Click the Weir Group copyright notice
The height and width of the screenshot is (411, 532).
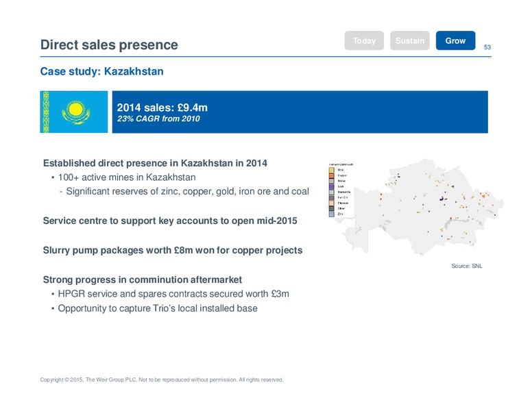[162, 379]
